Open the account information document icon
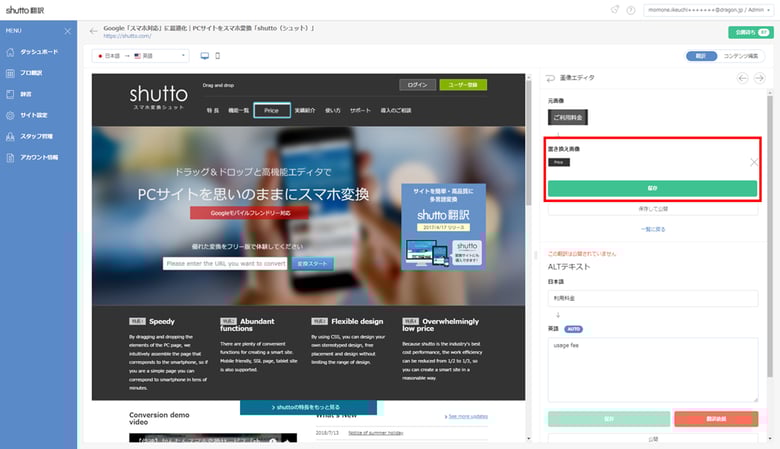The width and height of the screenshot is (780, 449). (x=10, y=157)
